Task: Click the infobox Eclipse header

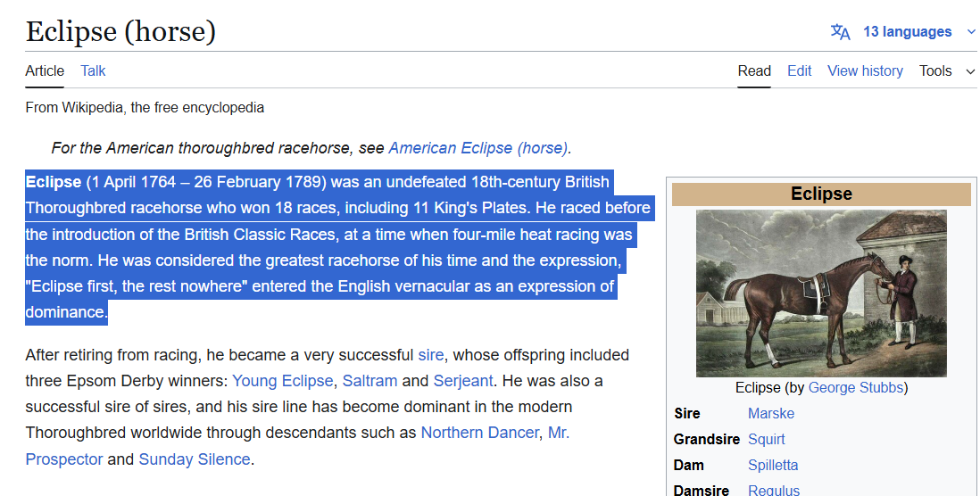Action: coord(821,194)
